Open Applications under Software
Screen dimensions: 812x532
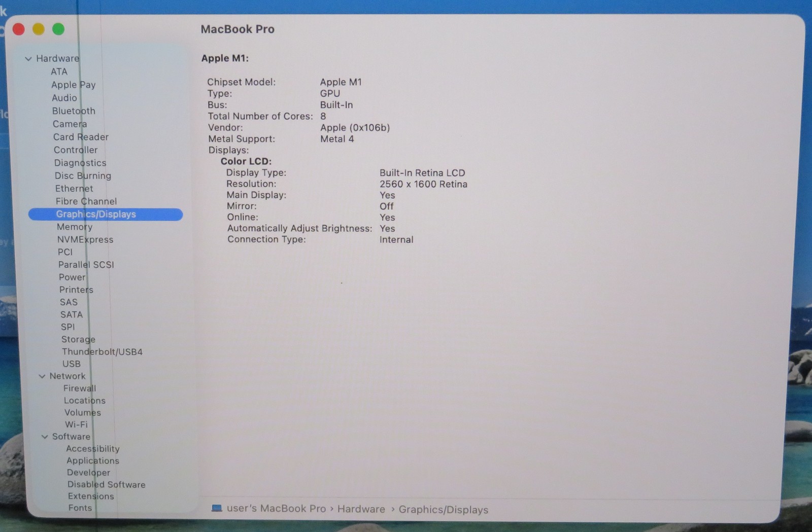93,460
